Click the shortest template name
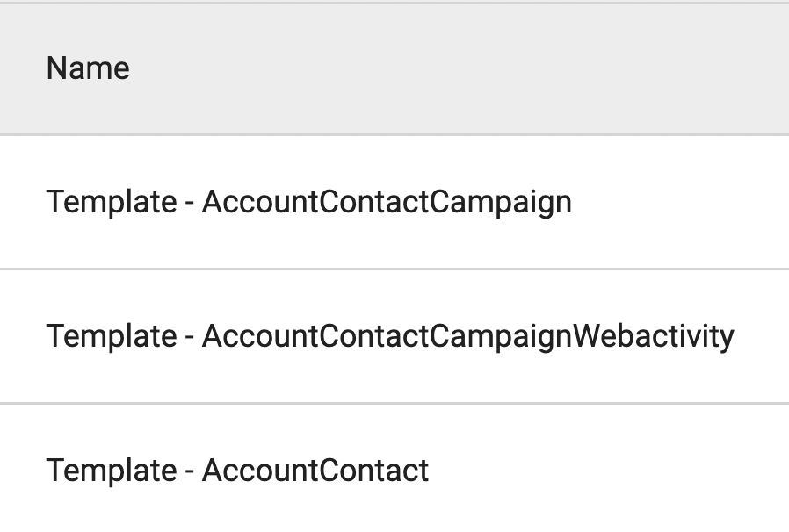789x532 pixels. [x=237, y=471]
